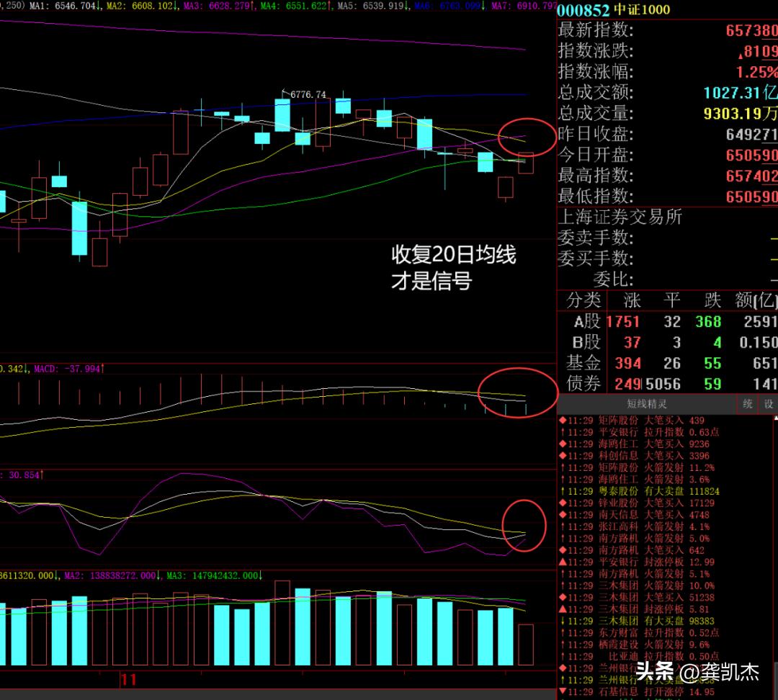Click the 指数涨幅 value 1.25%

(756, 72)
